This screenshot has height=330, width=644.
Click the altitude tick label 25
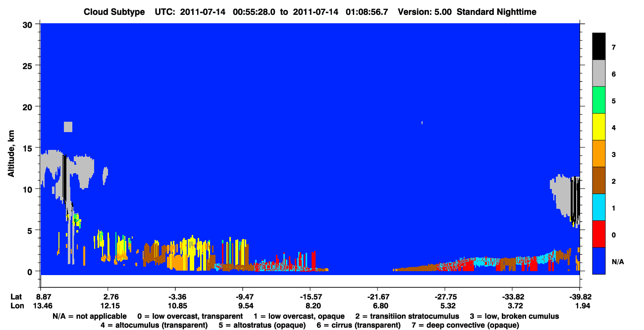(x=29, y=65)
